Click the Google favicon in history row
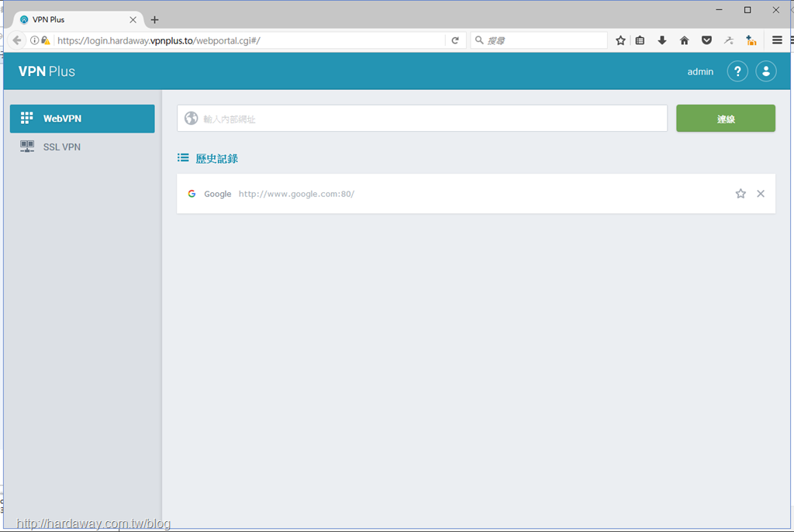794x532 pixels. pos(192,194)
